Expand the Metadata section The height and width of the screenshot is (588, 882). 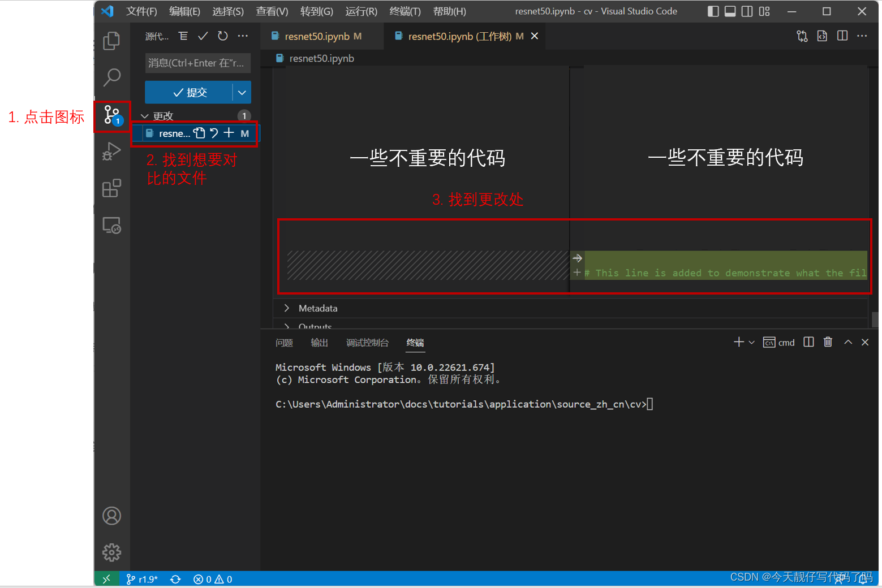coord(287,308)
